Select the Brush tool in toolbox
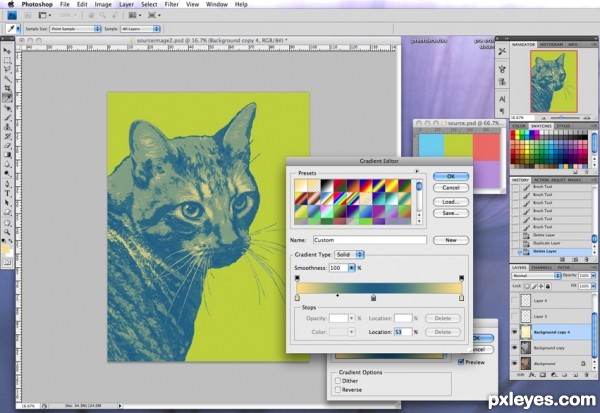600x413 pixels. tap(7, 118)
